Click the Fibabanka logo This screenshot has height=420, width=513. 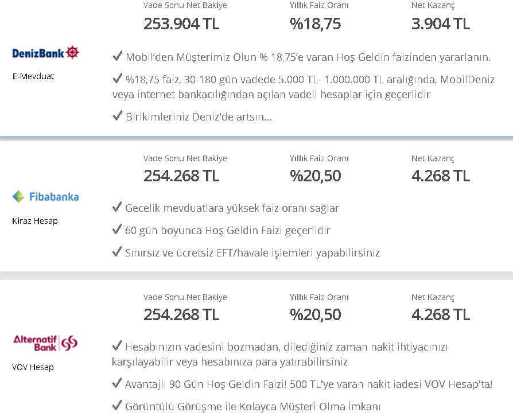tap(45, 197)
